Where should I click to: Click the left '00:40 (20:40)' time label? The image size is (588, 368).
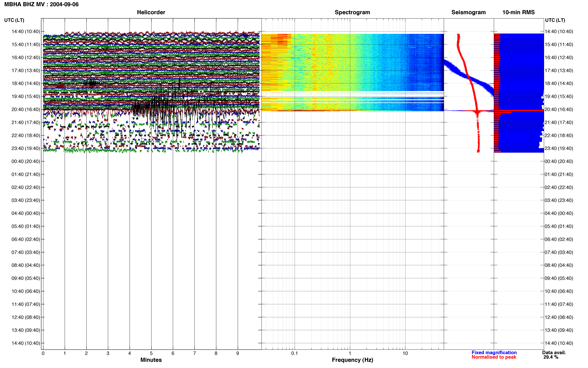(x=26, y=161)
